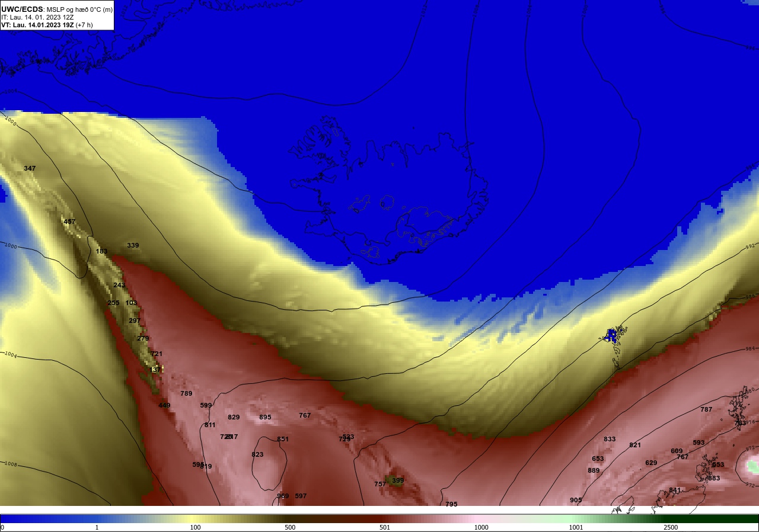Click the map value 795
This screenshot has width=759, height=532.
[x=451, y=504]
